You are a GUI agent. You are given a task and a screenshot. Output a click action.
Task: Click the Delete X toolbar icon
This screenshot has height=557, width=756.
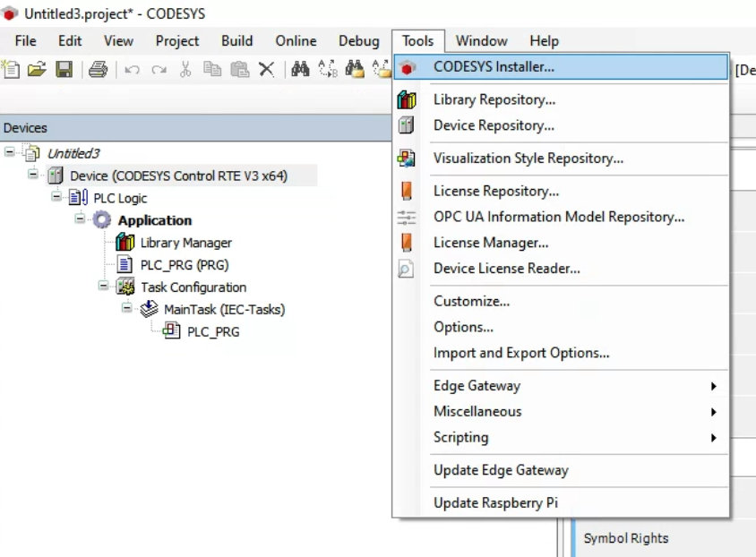point(266,69)
